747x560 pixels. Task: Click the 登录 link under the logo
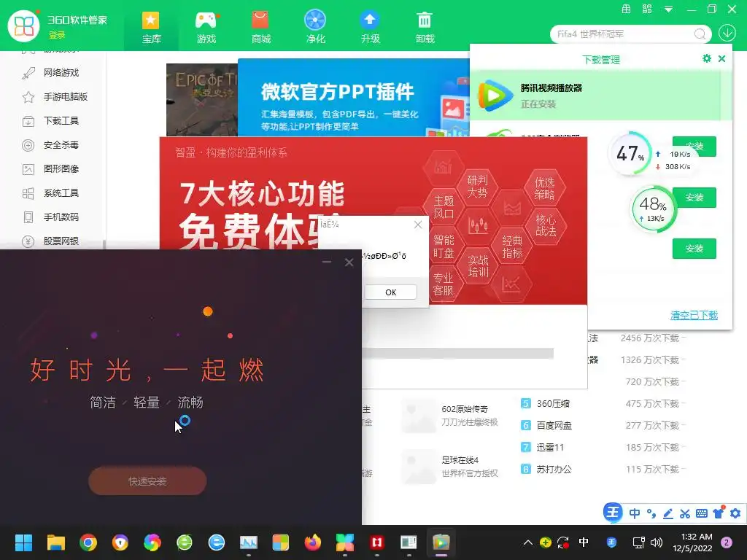point(57,35)
